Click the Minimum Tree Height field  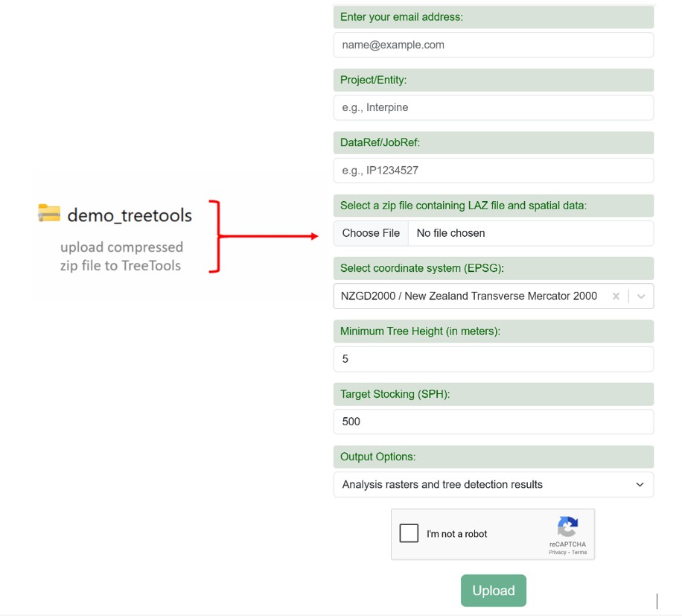pyautogui.click(x=493, y=359)
